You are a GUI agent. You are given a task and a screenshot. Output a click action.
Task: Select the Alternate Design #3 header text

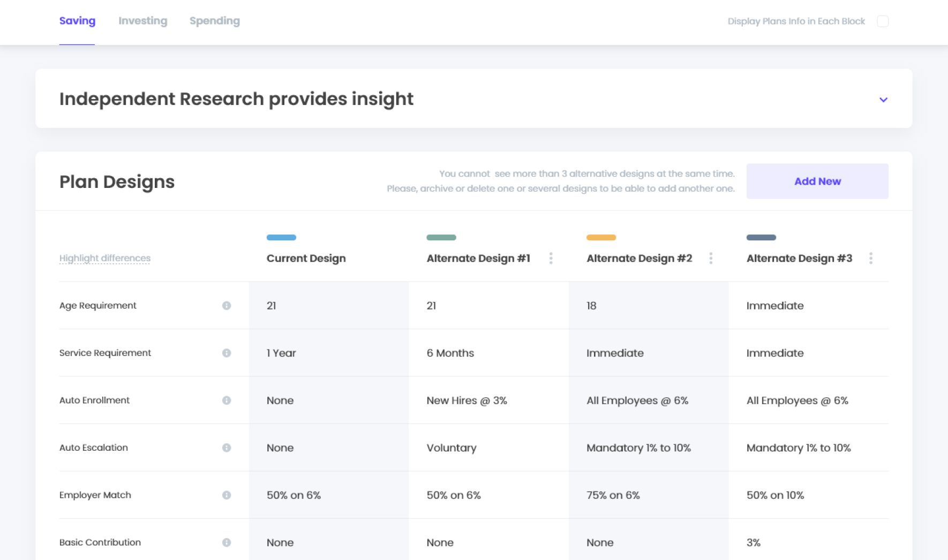click(x=799, y=259)
